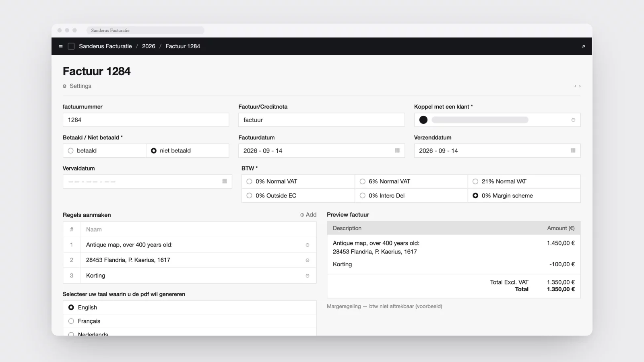Click the black customer avatar circle
Image resolution: width=644 pixels, height=362 pixels.
(x=423, y=120)
